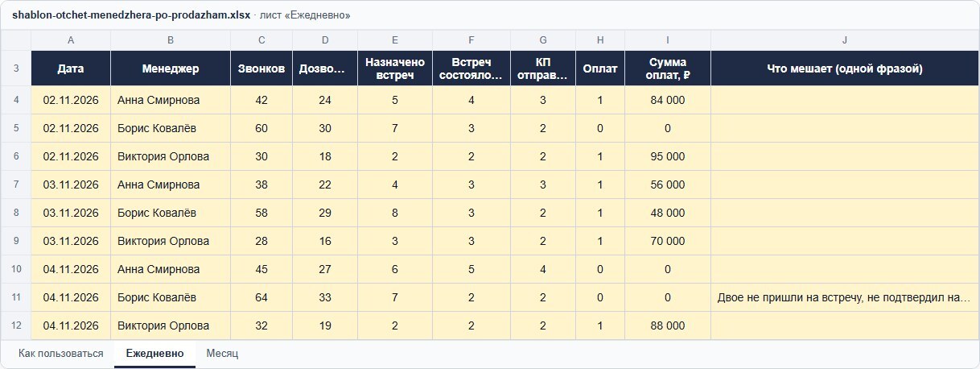Image resolution: width=980 pixels, height=369 pixels.
Task: Select column I header
Action: click(x=668, y=40)
